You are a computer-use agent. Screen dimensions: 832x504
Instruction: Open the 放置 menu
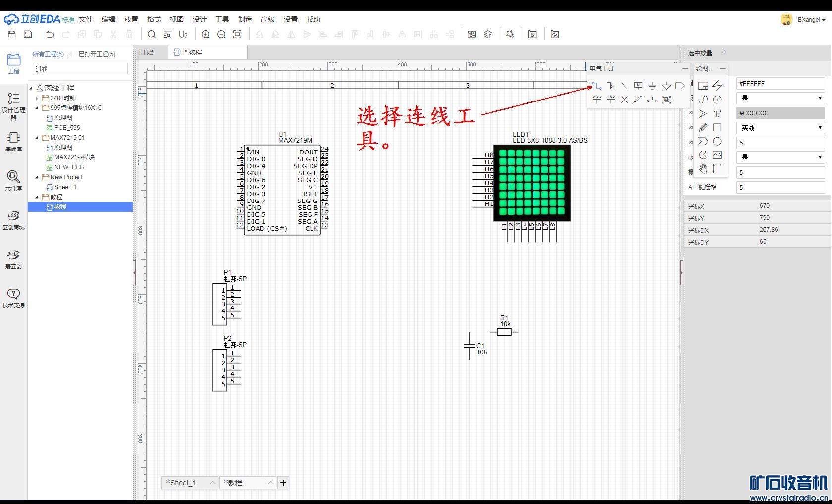pos(131,19)
